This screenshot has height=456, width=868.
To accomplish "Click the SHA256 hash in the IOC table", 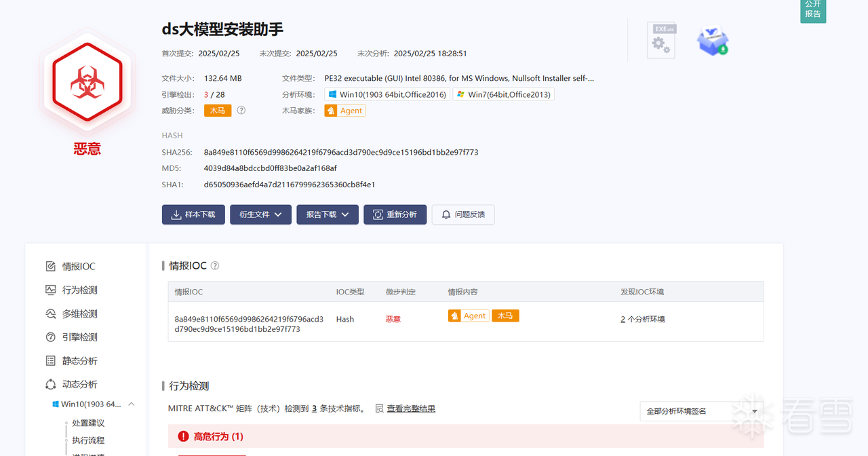I will [249, 324].
